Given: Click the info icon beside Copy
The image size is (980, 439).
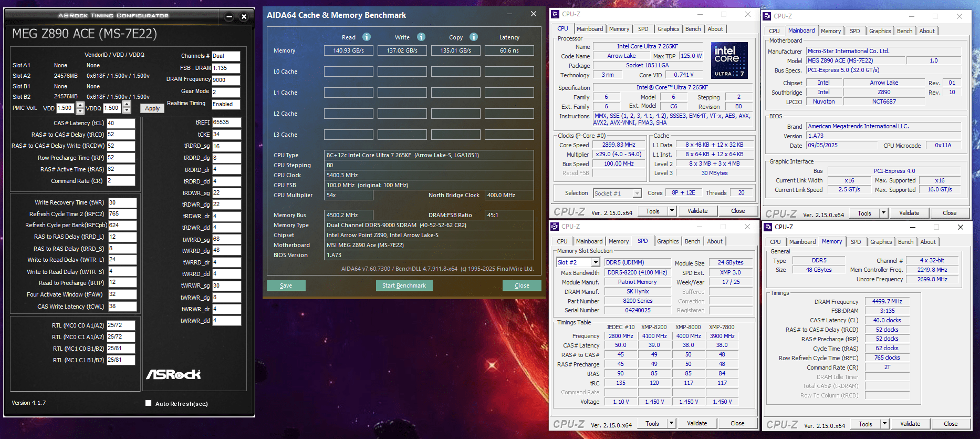Looking at the screenshot, I should point(474,37).
